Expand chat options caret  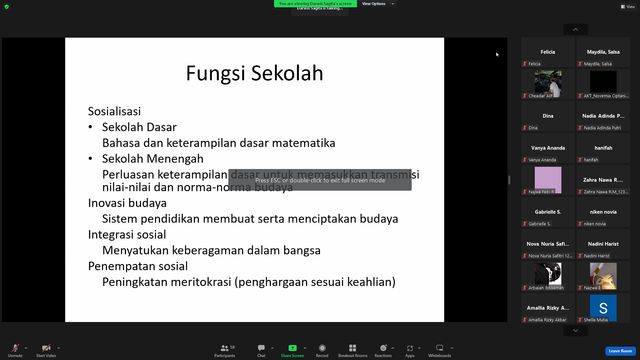point(272,348)
